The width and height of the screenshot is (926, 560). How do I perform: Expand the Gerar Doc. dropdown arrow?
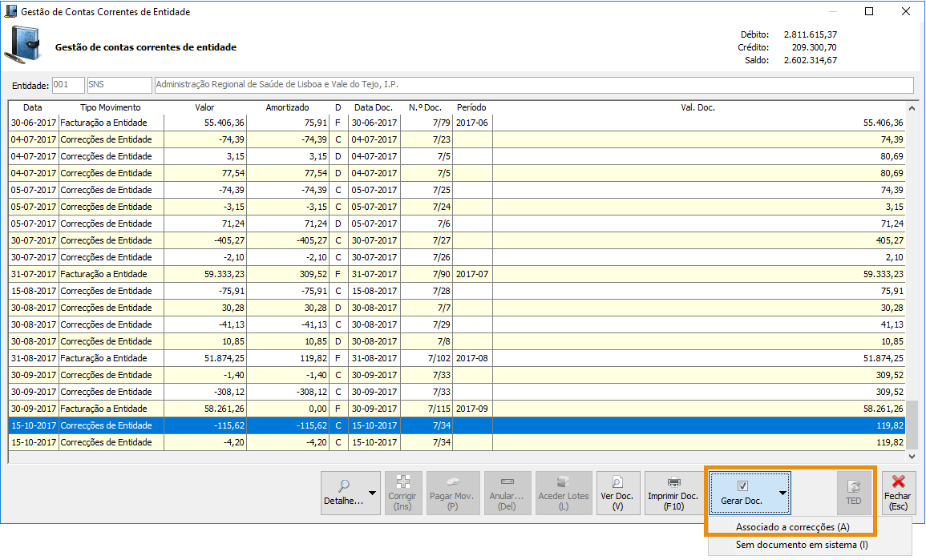(x=782, y=494)
